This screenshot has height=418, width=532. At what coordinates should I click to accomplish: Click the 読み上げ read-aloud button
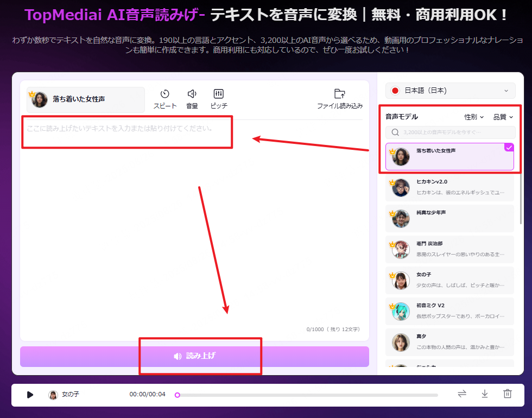tap(200, 356)
